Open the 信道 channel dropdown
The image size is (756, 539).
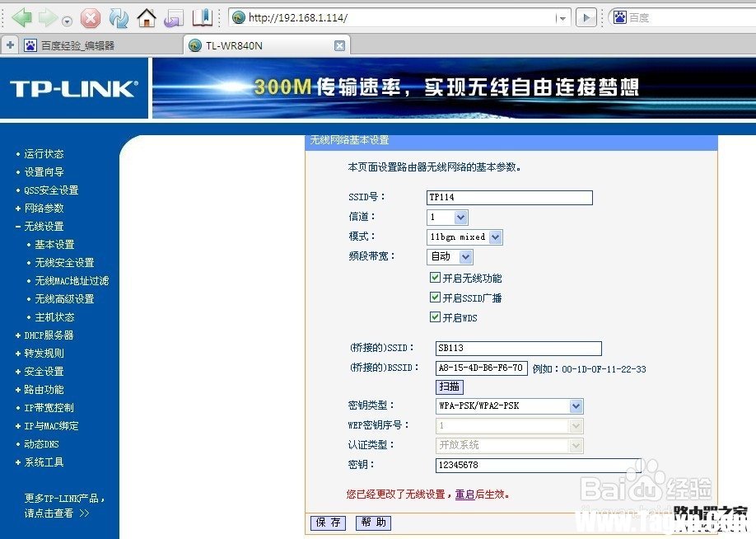click(447, 217)
